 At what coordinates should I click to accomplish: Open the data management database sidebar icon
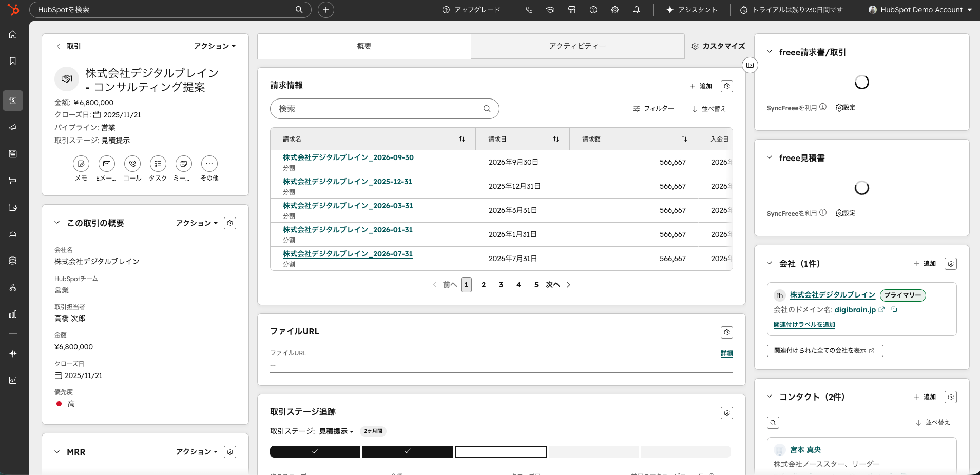pos(13,261)
